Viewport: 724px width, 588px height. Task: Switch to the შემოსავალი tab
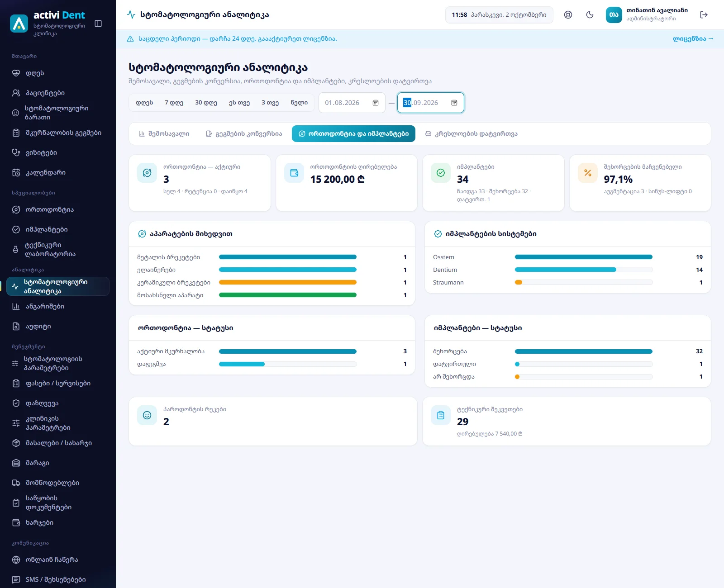point(164,133)
